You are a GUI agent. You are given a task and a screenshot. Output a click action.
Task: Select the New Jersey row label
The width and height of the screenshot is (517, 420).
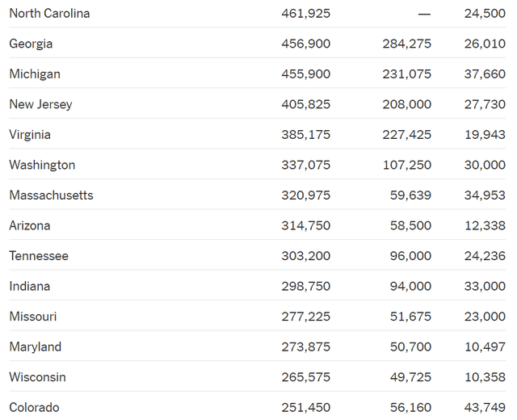40,104
